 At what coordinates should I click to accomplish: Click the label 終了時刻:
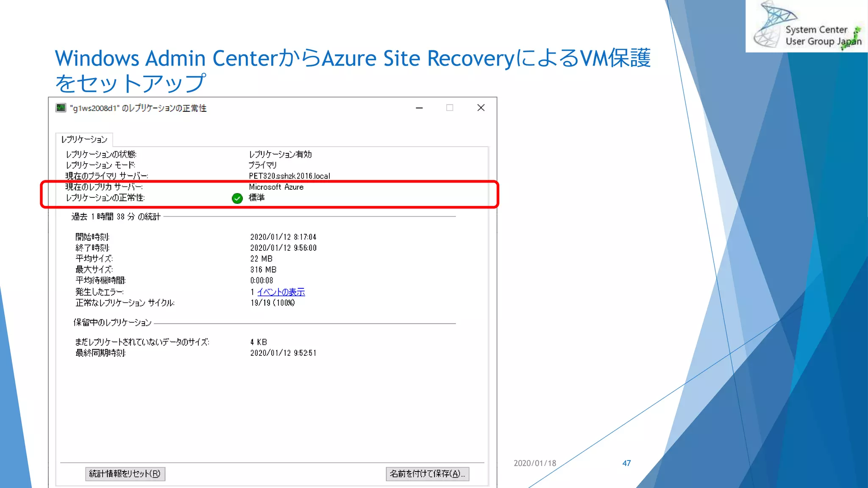point(92,248)
